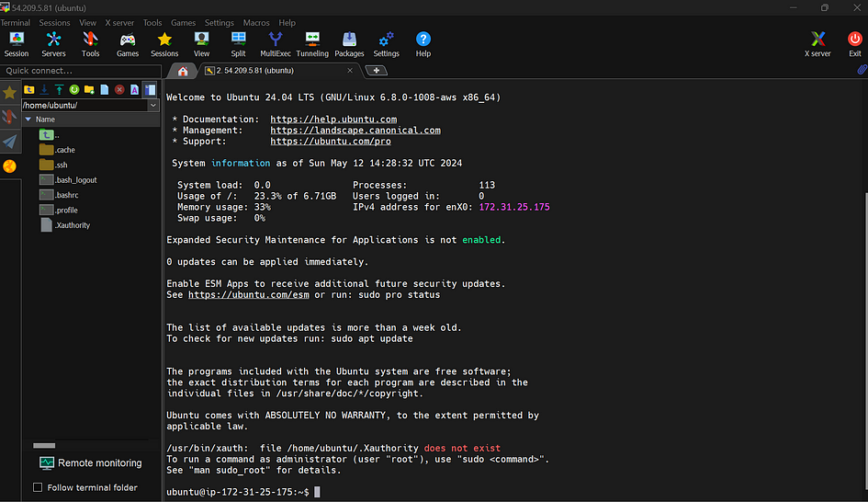Select the .bash_logout file
Screen dimensions: 868x502
pyautogui.click(x=69, y=179)
